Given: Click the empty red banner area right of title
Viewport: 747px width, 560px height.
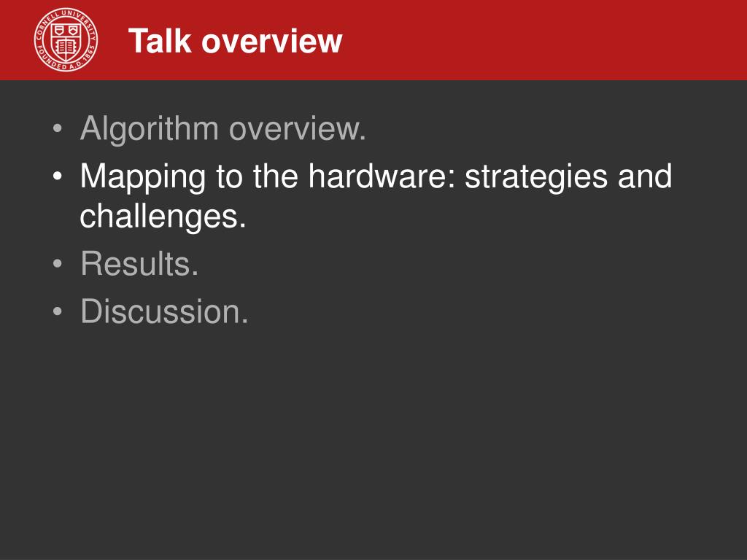Looking at the screenshot, I should tap(543, 40).
